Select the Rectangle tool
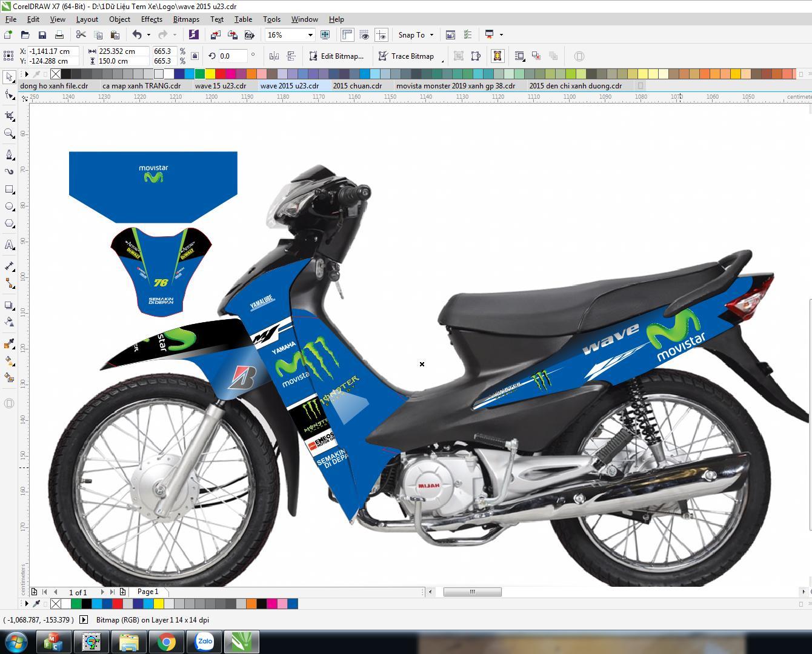 9,190
